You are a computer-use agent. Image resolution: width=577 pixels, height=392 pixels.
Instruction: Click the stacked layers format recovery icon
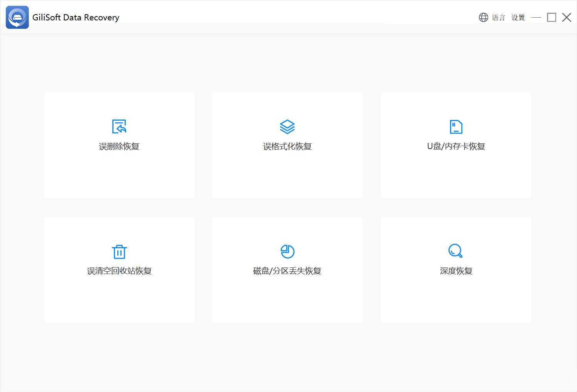(x=287, y=126)
